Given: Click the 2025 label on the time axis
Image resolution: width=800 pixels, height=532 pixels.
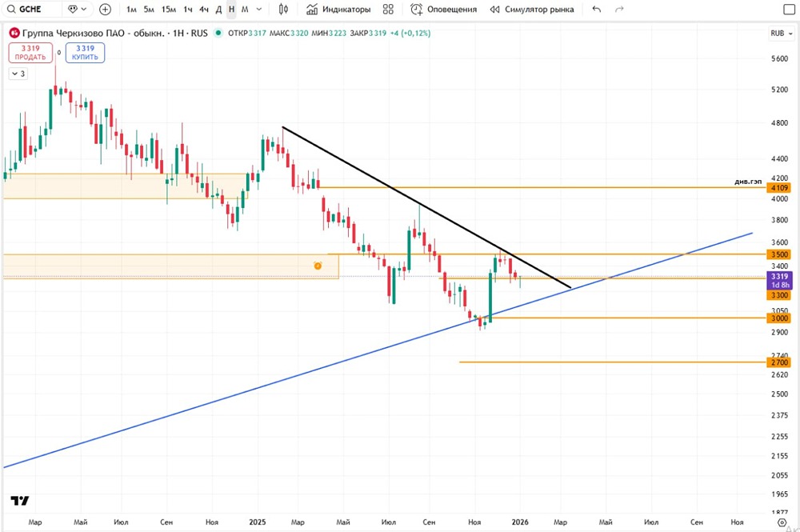Looking at the screenshot, I should 258,522.
